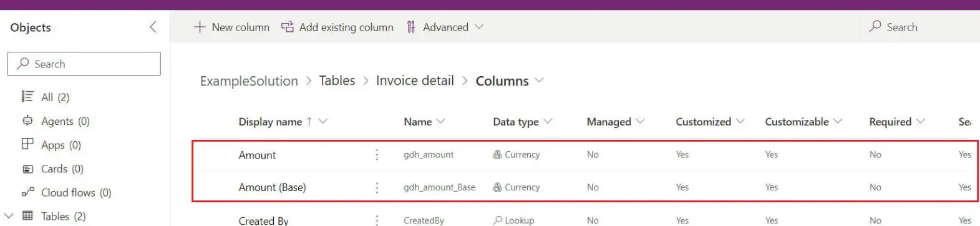Go to Tables in the breadcrumb
This screenshot has width=980, height=226.
coord(337,81)
